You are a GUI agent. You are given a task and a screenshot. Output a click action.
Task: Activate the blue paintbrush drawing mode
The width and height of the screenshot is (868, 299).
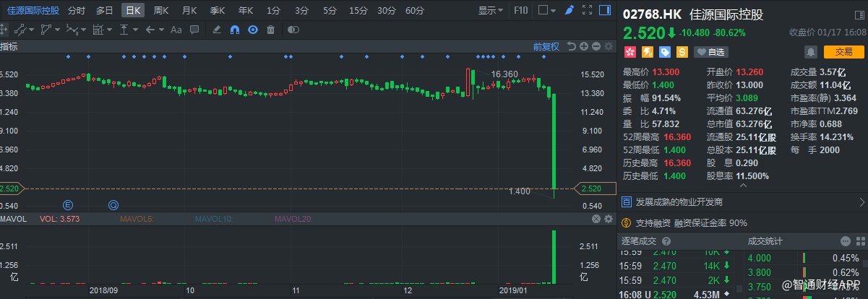[570, 10]
